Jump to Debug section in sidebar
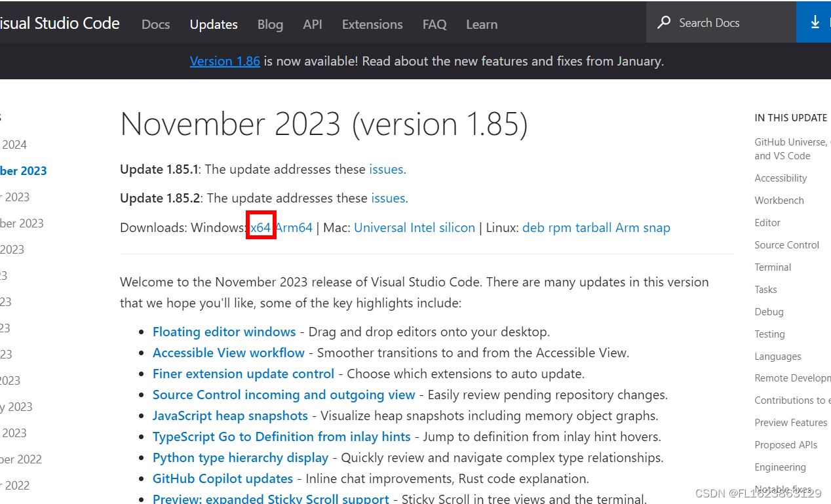 coord(769,312)
